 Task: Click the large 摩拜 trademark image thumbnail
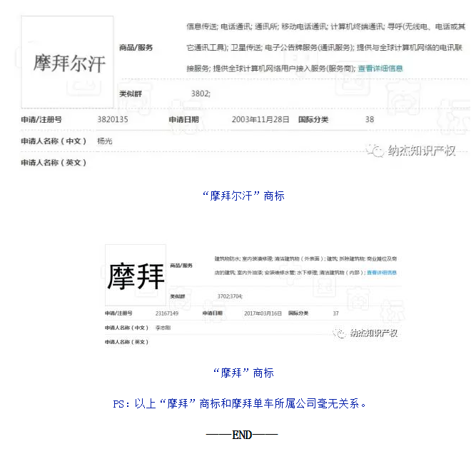click(136, 275)
